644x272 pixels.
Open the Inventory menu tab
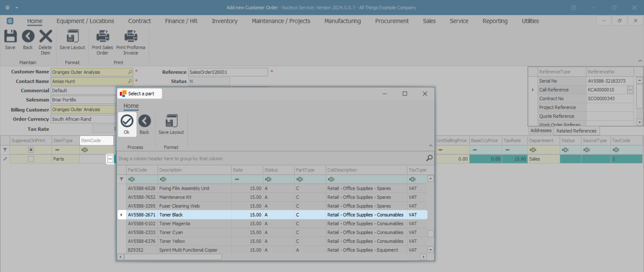click(x=224, y=21)
